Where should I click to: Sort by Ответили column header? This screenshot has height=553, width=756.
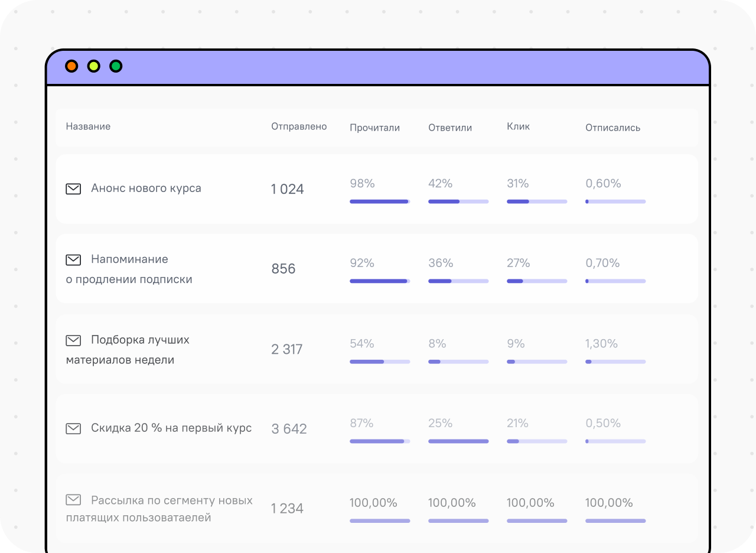click(x=450, y=128)
